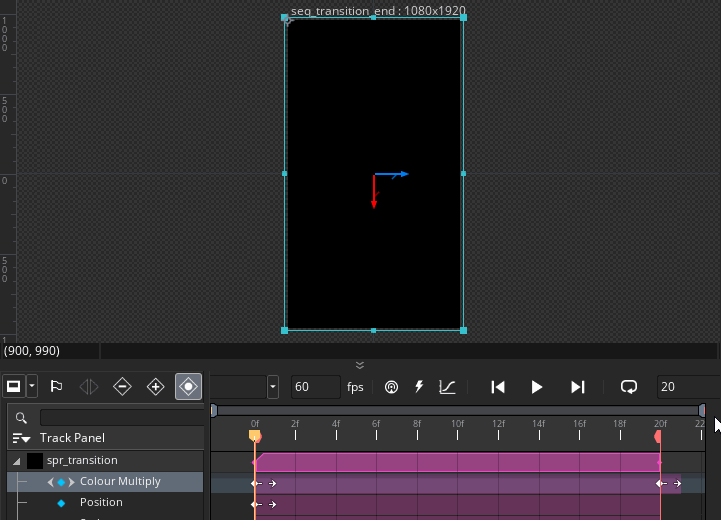Viewport: 721px width, 520px height.
Task: Select the Position parameter track
Action: click(101, 502)
